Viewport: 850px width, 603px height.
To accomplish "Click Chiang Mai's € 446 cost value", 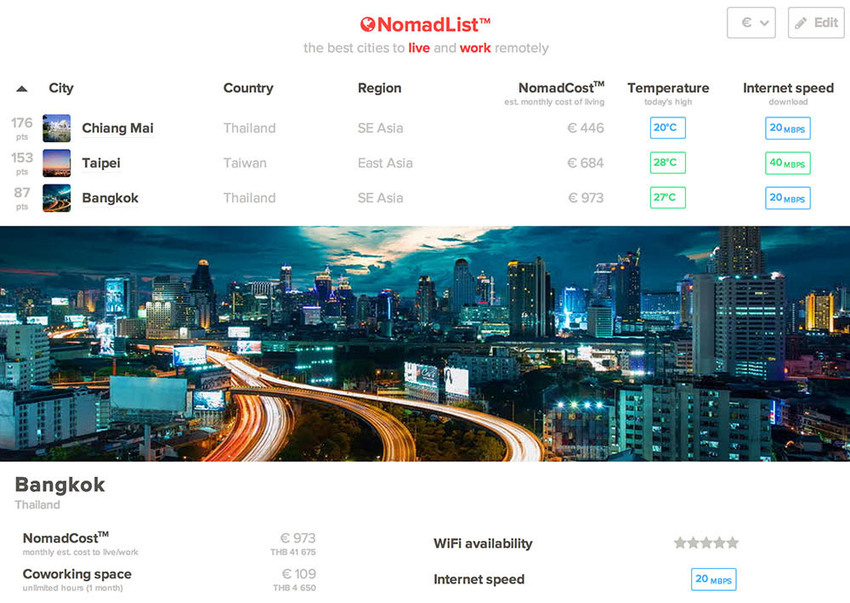I will click(585, 128).
